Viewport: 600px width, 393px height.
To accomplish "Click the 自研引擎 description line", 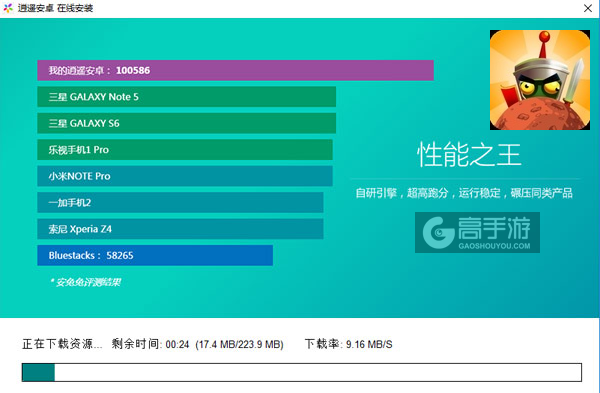I will click(x=464, y=193).
